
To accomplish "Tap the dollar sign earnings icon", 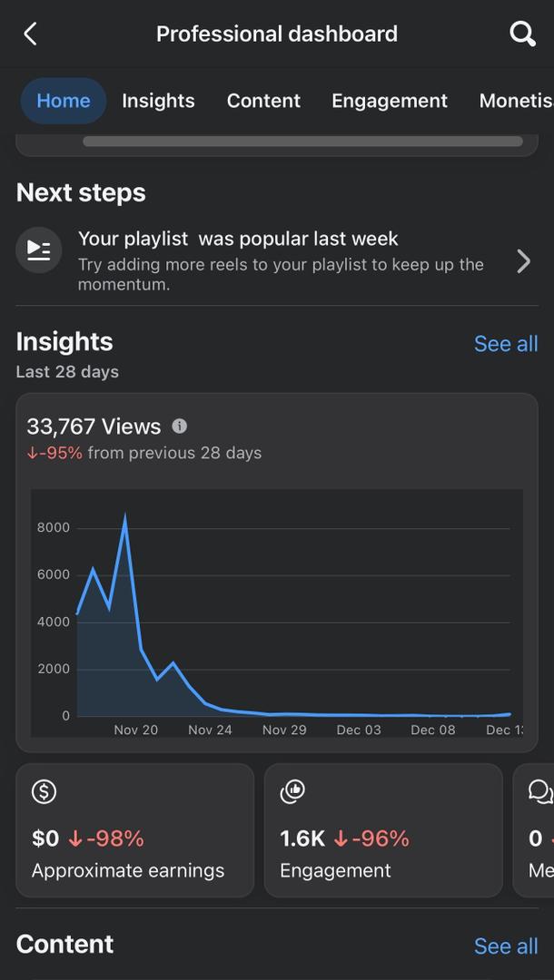I will pos(44,791).
